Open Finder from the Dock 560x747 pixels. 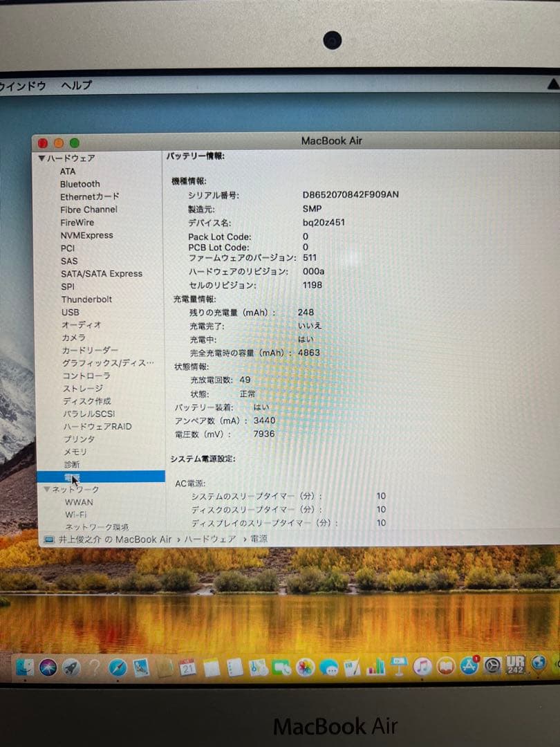point(25,667)
